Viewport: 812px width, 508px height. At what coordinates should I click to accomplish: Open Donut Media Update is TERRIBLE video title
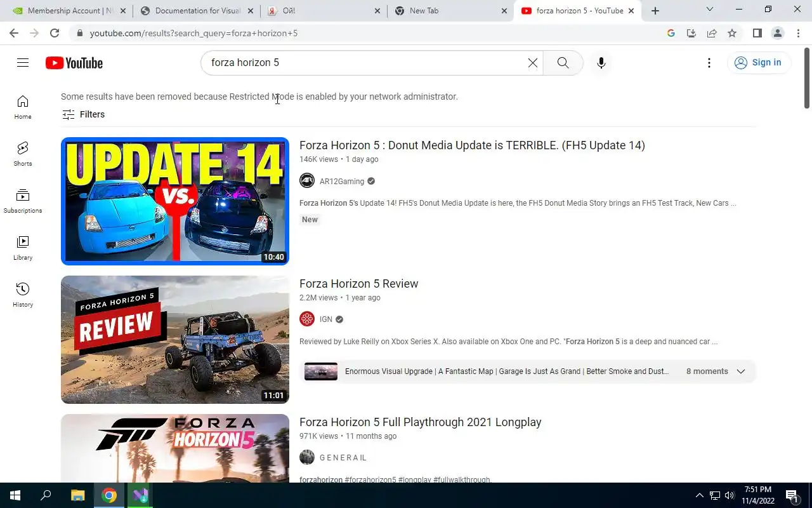coord(472,145)
